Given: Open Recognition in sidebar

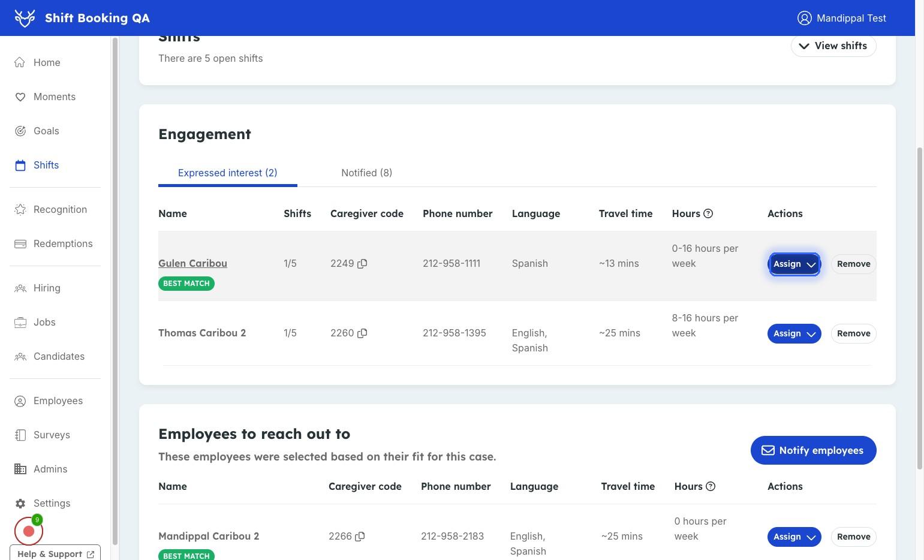Looking at the screenshot, I should (x=60, y=209).
